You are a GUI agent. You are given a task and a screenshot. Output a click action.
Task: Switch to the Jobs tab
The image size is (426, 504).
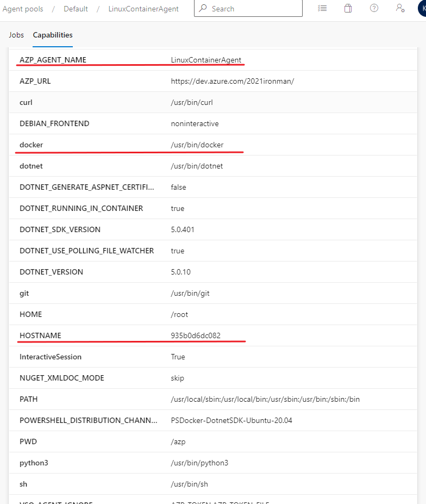click(16, 35)
